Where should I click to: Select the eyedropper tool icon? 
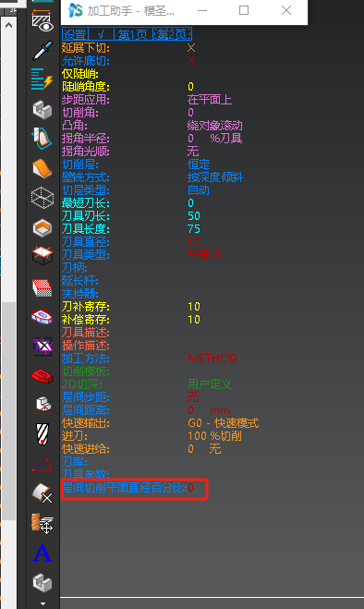point(42,51)
